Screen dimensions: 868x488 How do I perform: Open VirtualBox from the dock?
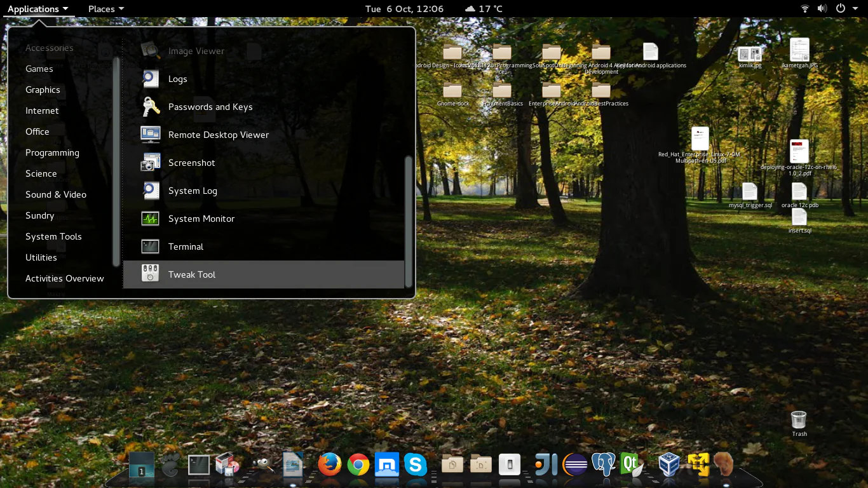[669, 465]
